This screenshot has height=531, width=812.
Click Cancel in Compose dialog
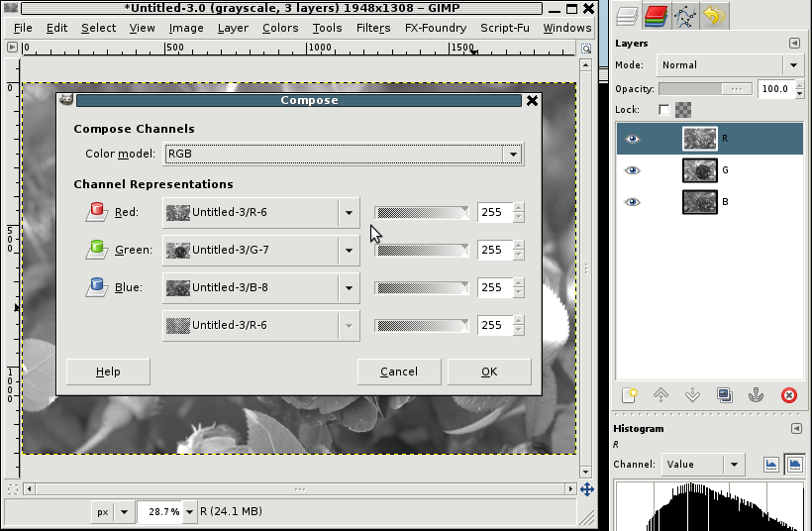point(399,372)
